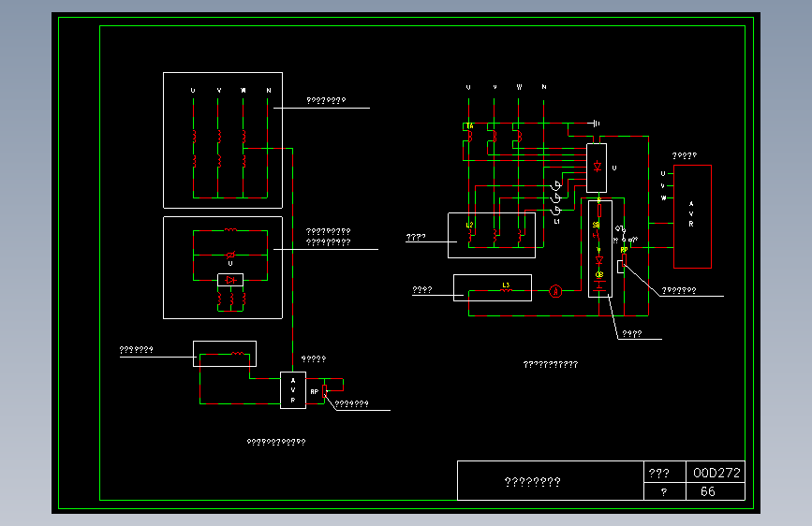This screenshot has height=526, width=812.
Task: Click the white RP label beside left AVR
Action: tap(315, 392)
